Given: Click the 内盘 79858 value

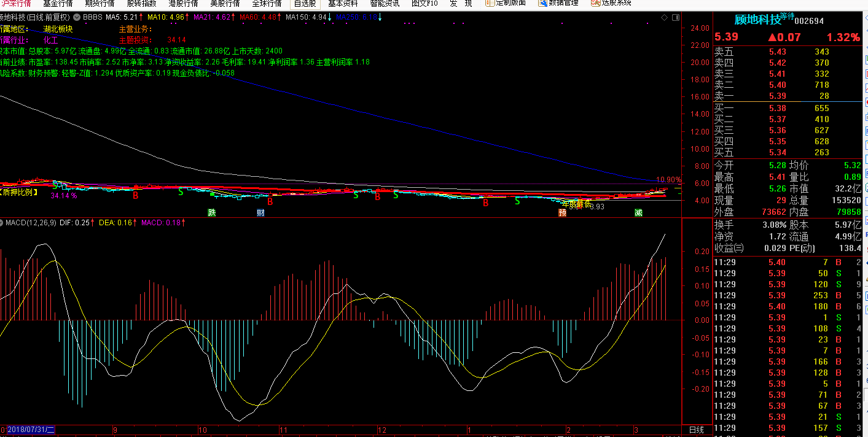Looking at the screenshot, I should [848, 212].
